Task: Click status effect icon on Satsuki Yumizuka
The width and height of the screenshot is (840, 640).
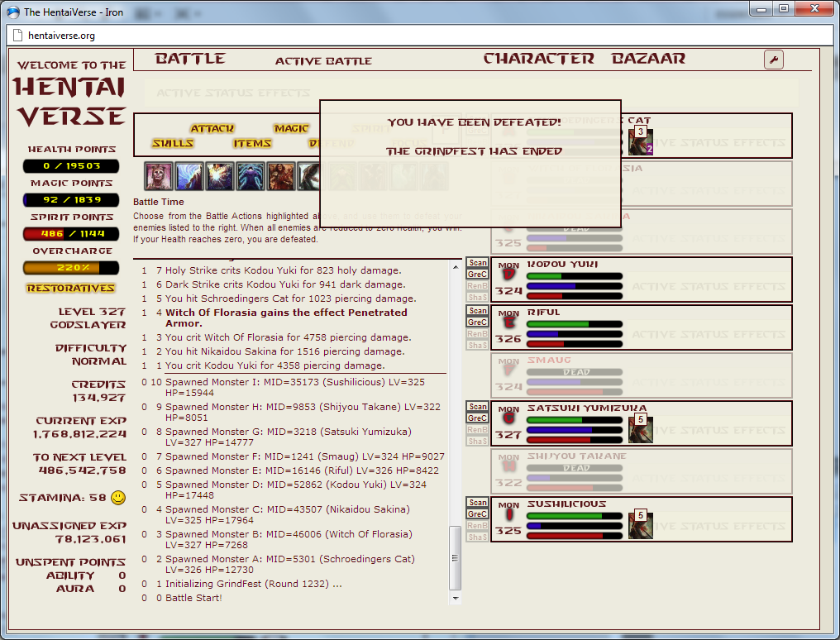Action: (x=641, y=428)
